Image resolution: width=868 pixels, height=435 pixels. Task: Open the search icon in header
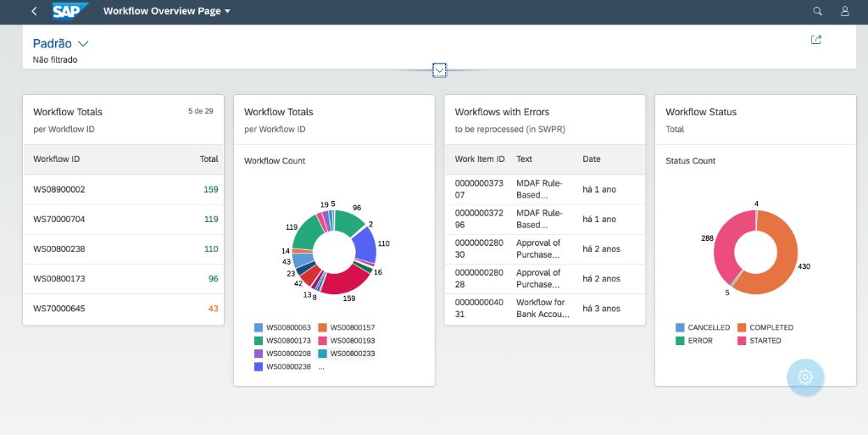point(817,11)
